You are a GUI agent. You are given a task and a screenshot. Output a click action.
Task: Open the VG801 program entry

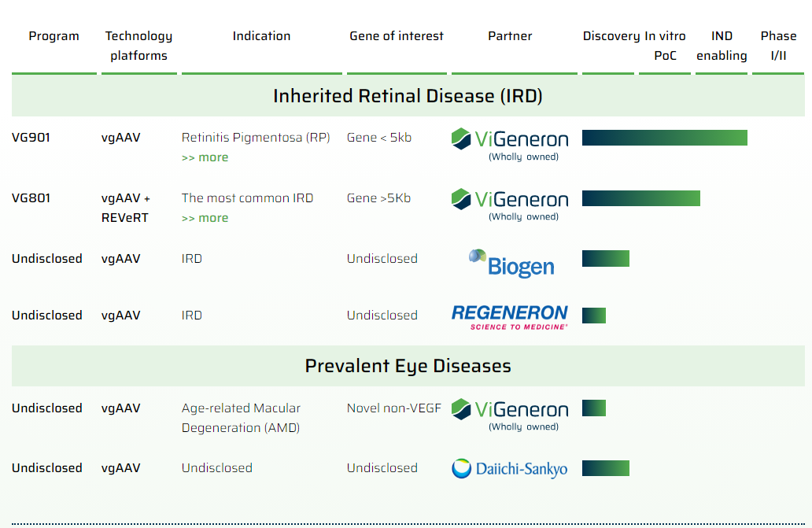[x=31, y=198]
